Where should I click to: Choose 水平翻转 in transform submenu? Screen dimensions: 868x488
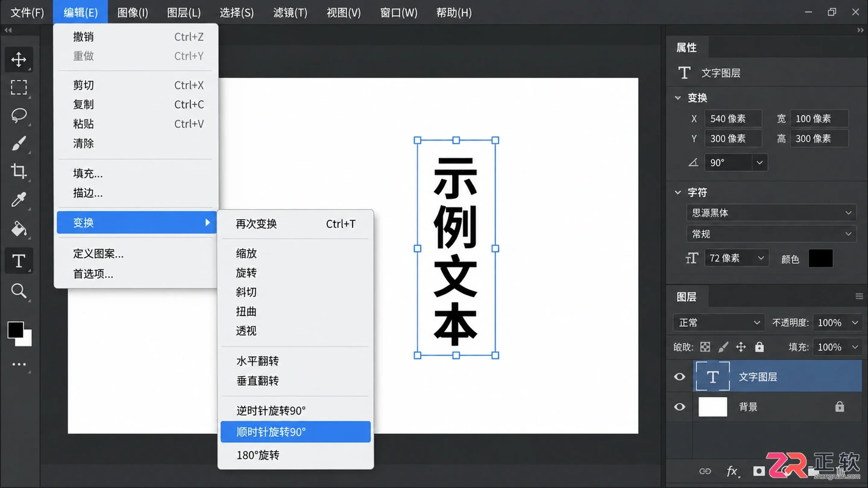[x=295, y=361]
